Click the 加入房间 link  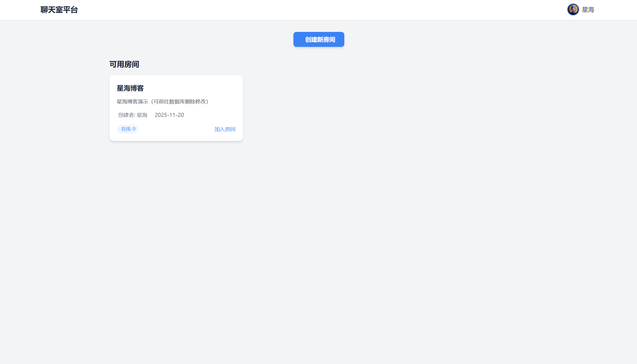pyautogui.click(x=225, y=129)
